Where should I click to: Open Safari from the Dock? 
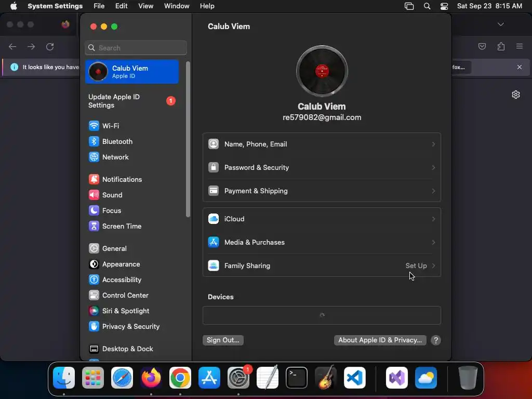tap(122, 378)
